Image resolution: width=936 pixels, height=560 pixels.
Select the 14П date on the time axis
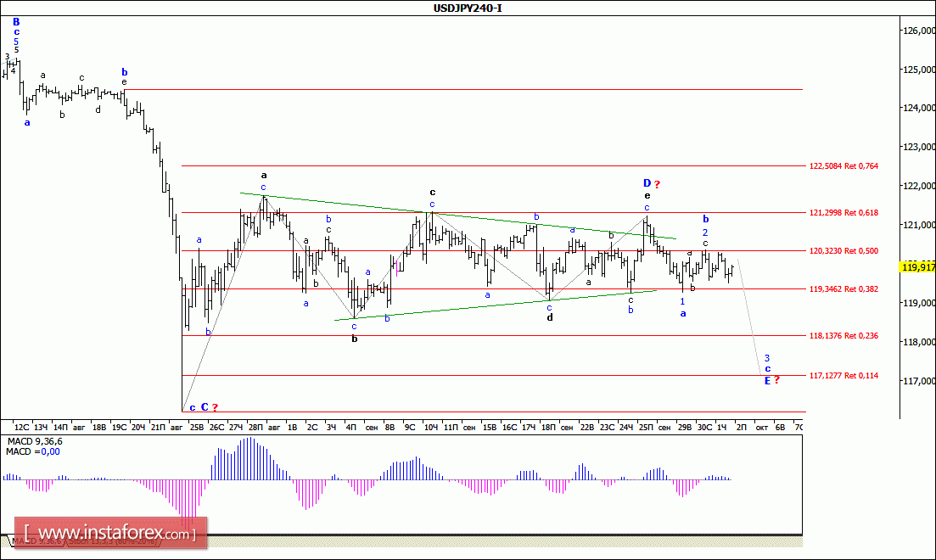60,427
